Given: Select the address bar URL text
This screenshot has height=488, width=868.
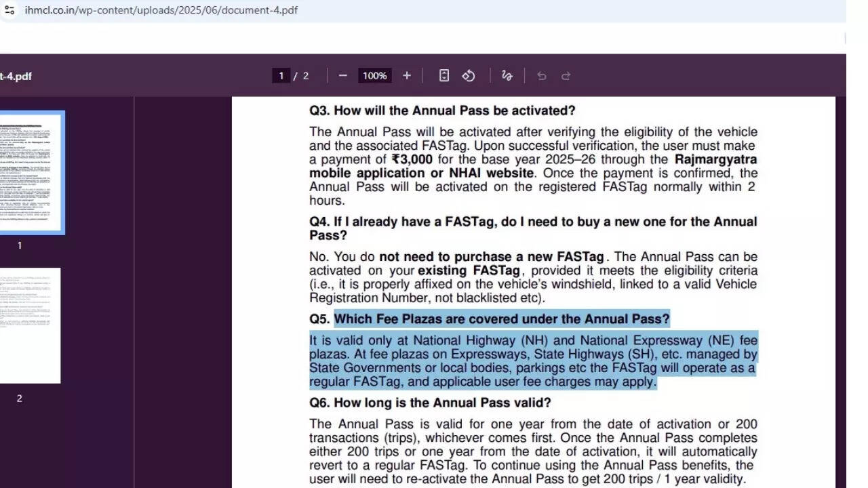Looking at the screenshot, I should pos(161,10).
